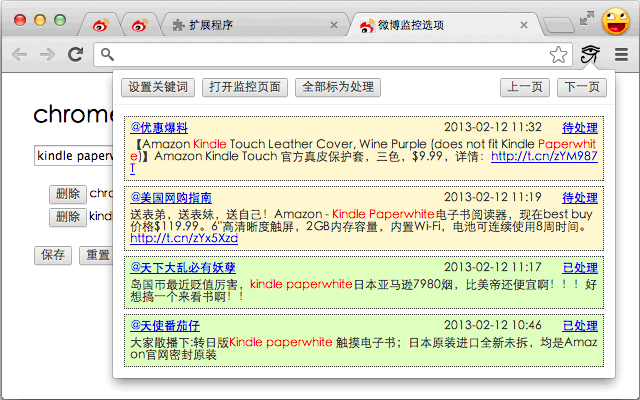The width and height of the screenshot is (640, 400).
Task: Close the 微博监控选项 tab
Action: 524,25
